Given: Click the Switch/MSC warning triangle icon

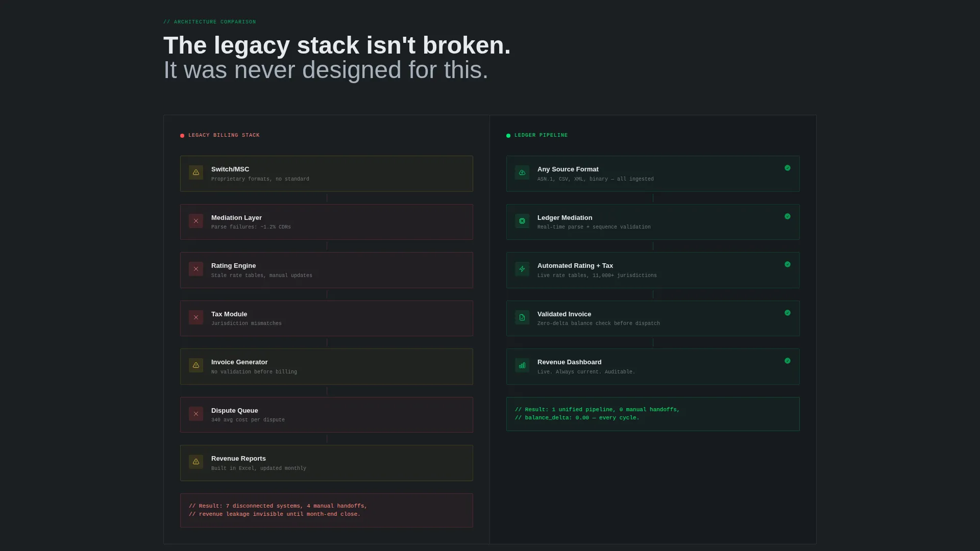Looking at the screenshot, I should tap(196, 172).
